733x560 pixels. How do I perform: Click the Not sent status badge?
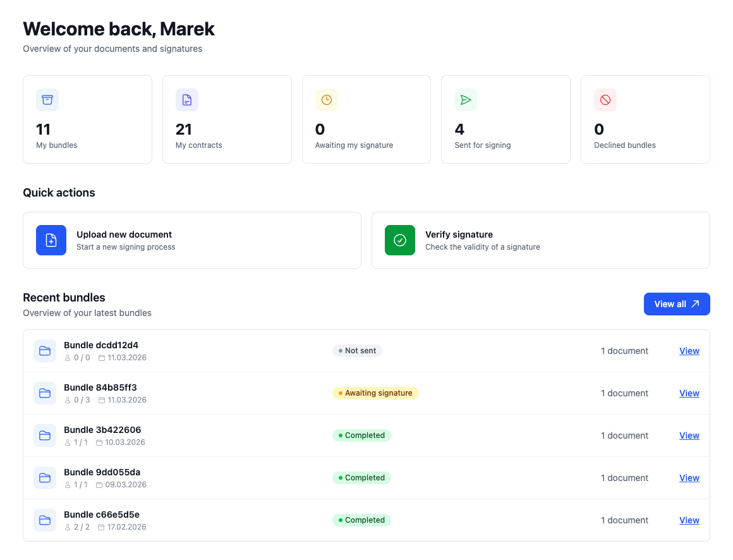[357, 351]
